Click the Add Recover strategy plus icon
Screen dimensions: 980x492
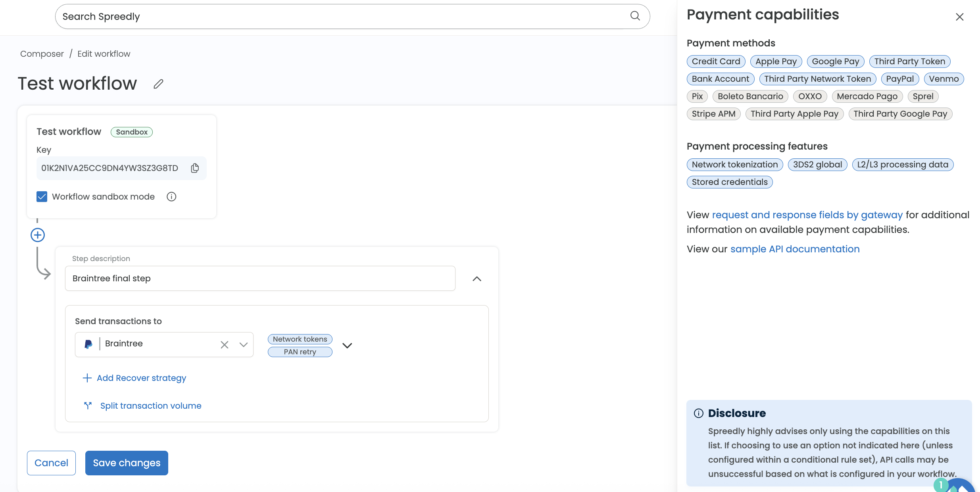(x=87, y=378)
